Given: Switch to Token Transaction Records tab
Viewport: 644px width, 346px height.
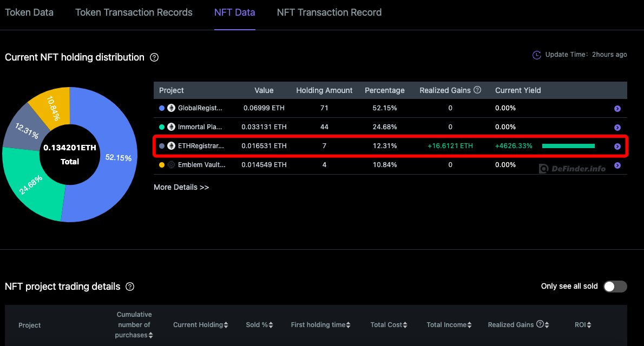Looking at the screenshot, I should [134, 12].
